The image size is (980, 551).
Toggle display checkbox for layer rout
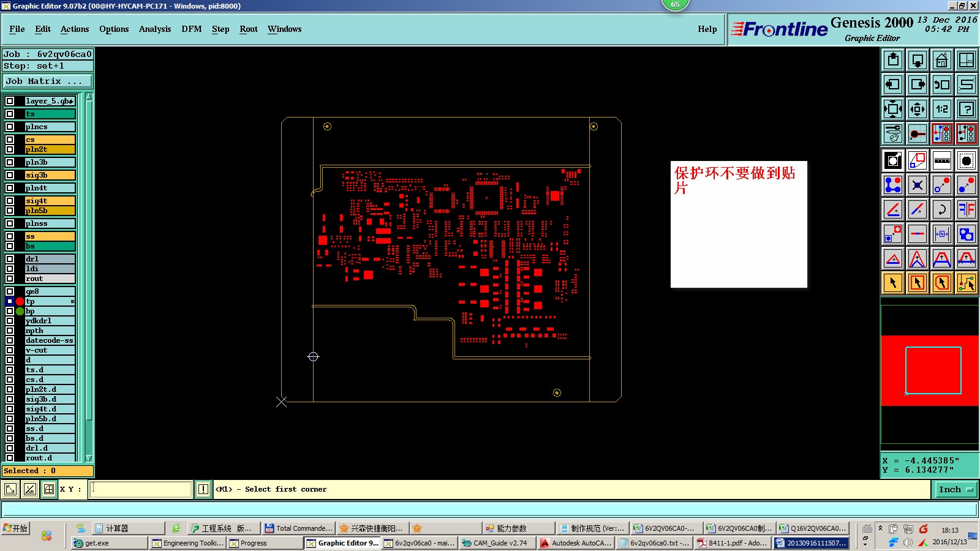(x=10, y=279)
